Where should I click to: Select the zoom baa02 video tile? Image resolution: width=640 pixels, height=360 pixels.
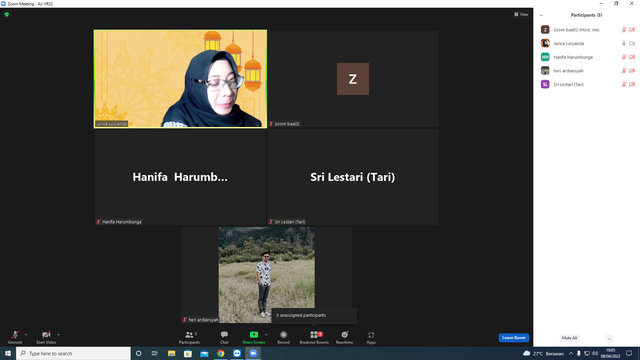point(353,79)
